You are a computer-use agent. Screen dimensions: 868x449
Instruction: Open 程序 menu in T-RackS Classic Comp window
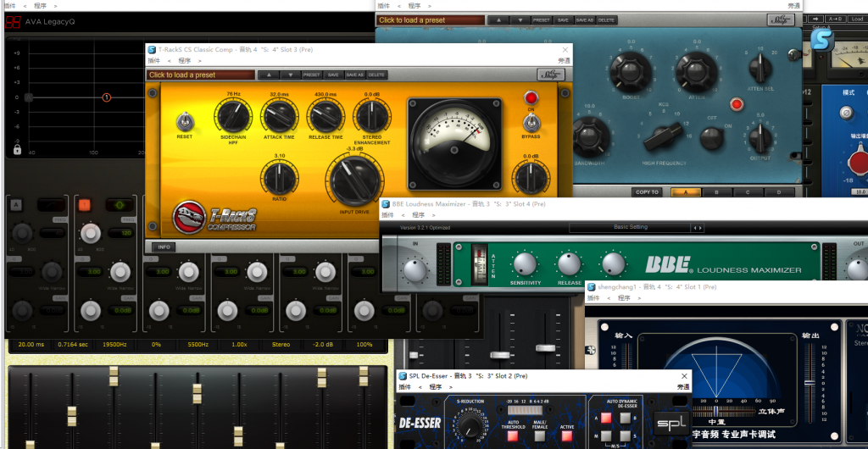pos(185,61)
